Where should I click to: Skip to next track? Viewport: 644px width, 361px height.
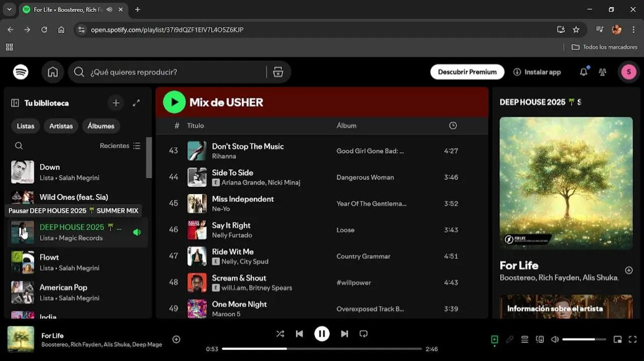point(345,334)
